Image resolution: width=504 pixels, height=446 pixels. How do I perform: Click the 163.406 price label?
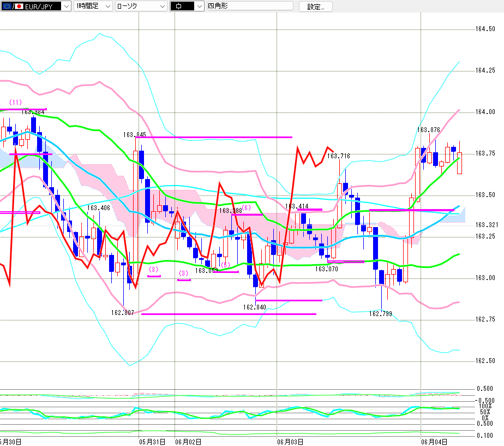98,208
